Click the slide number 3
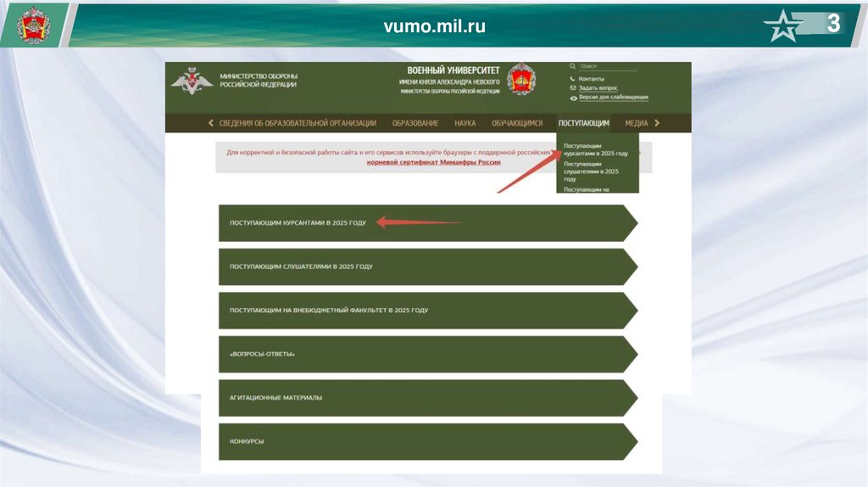Image resolution: width=868 pixels, height=487 pixels. pyautogui.click(x=833, y=23)
